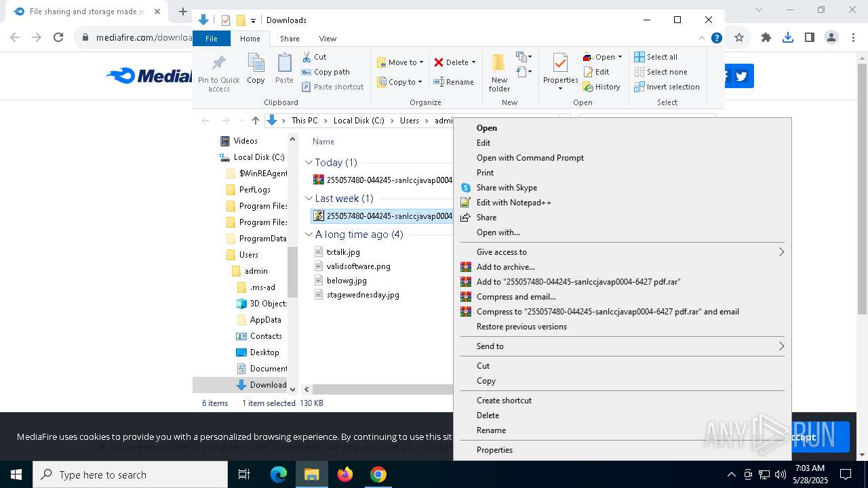Choose Share with Skype

tap(623, 188)
